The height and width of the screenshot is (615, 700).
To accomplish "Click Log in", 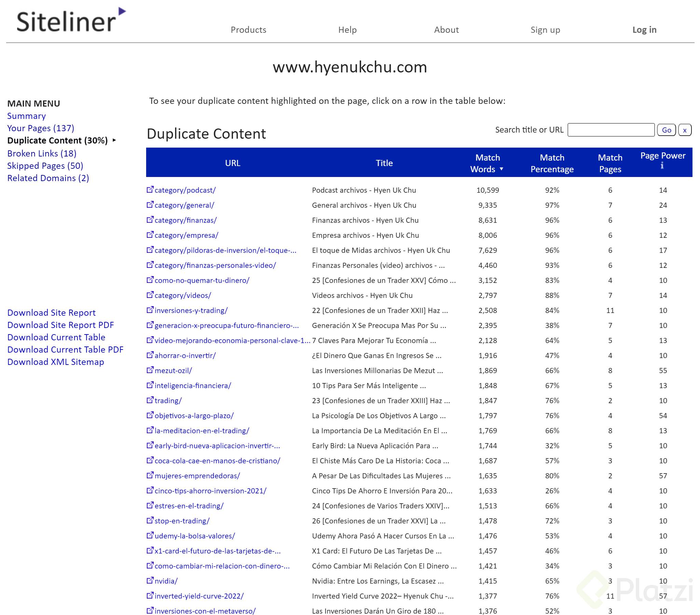I will pyautogui.click(x=644, y=30).
